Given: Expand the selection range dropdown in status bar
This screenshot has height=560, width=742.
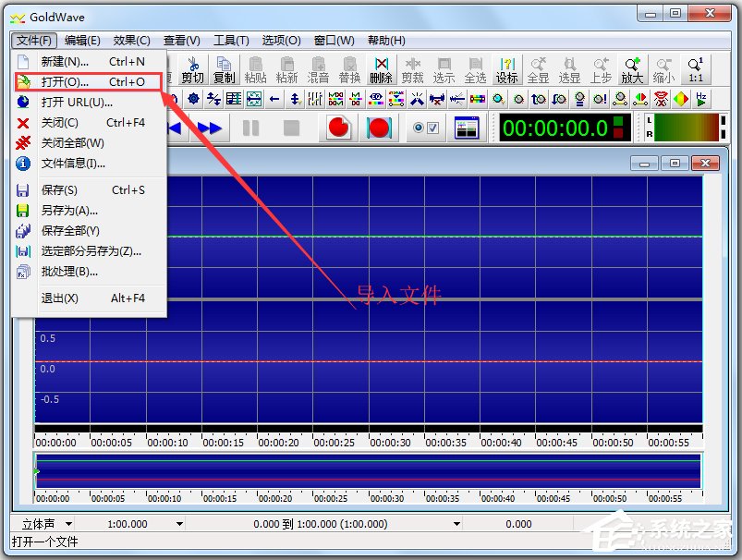Looking at the screenshot, I should tap(456, 524).
